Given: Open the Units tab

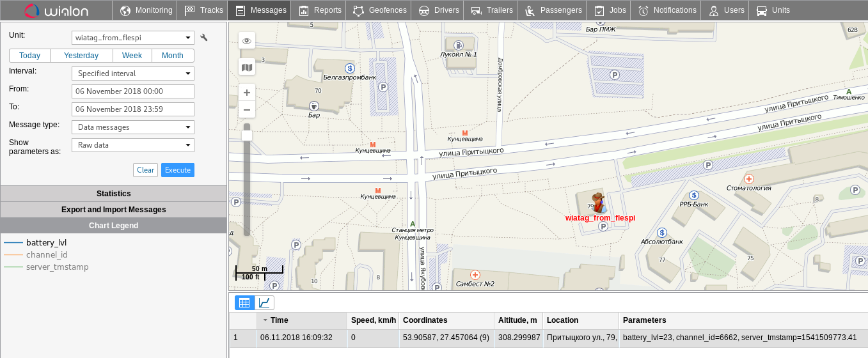Looking at the screenshot, I should pos(773,10).
